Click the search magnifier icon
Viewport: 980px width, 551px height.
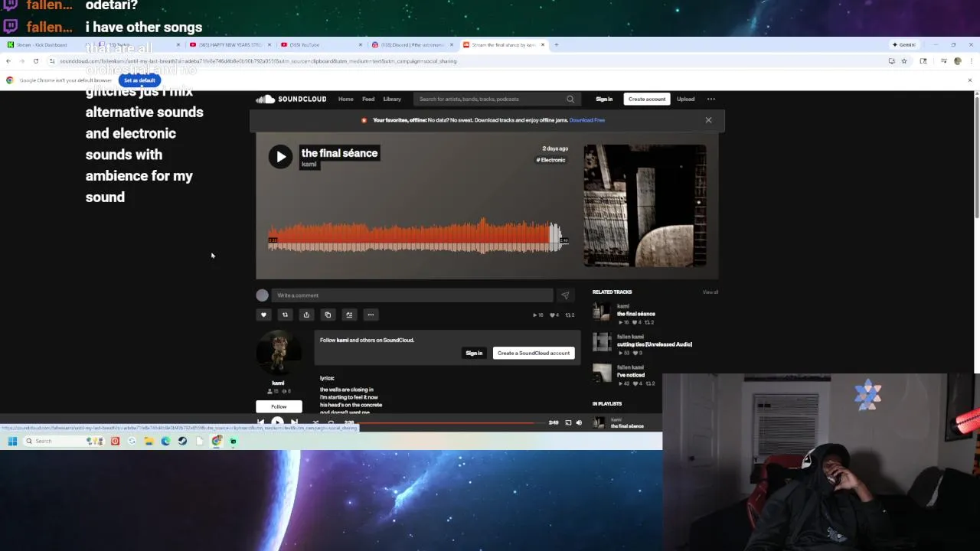click(570, 99)
